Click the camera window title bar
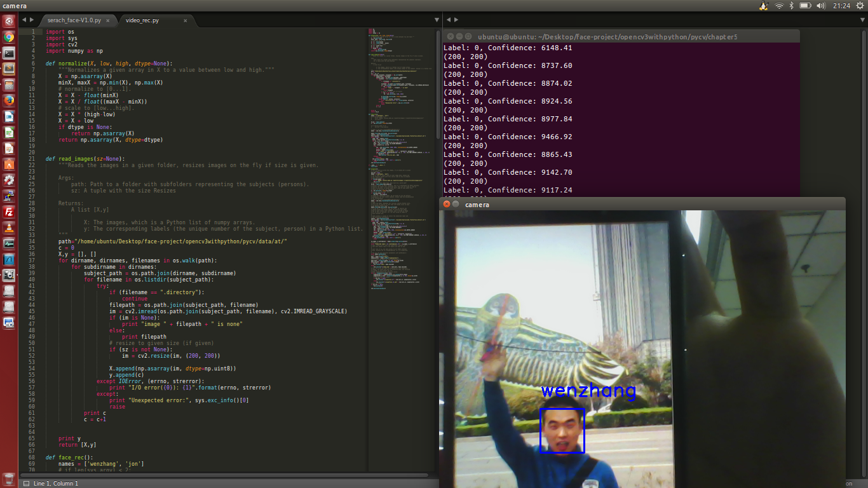This screenshot has width=868, height=488. [642, 204]
